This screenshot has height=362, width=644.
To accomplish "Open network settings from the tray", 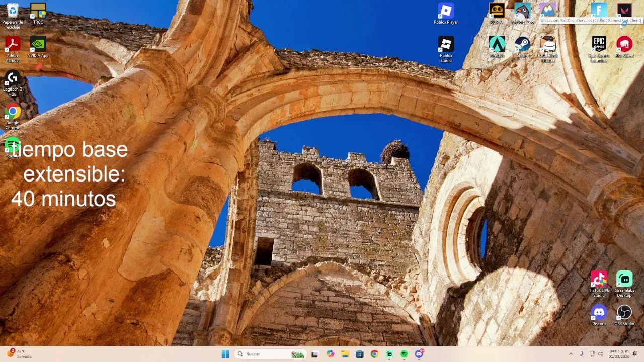I will click(592, 354).
